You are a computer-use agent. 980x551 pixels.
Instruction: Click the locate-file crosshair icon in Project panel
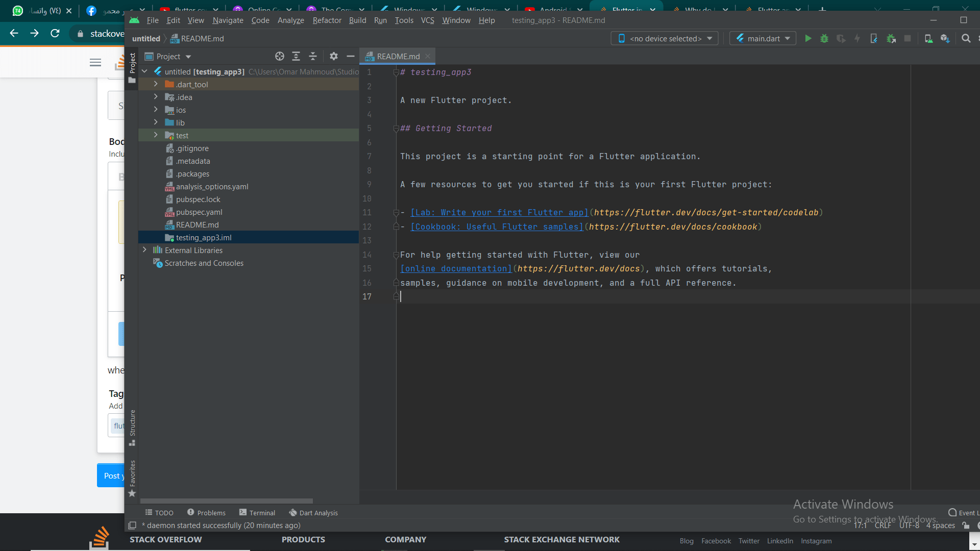point(279,56)
